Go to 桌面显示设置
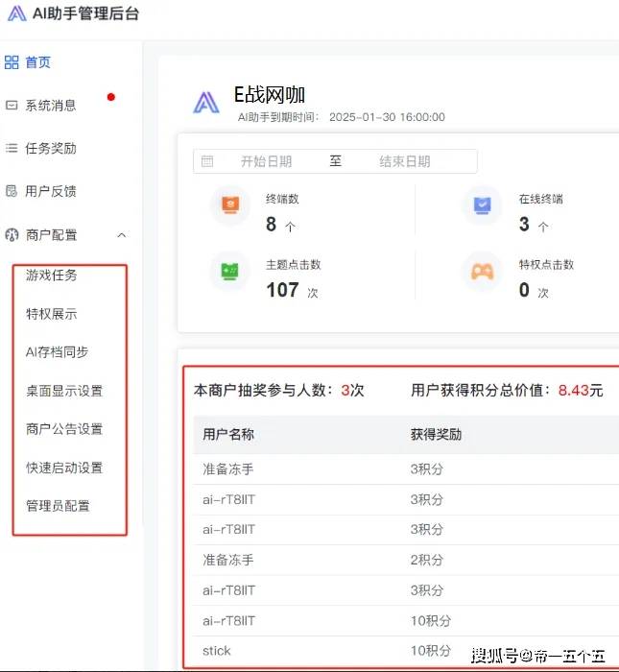The width and height of the screenshot is (619, 672). click(x=64, y=391)
